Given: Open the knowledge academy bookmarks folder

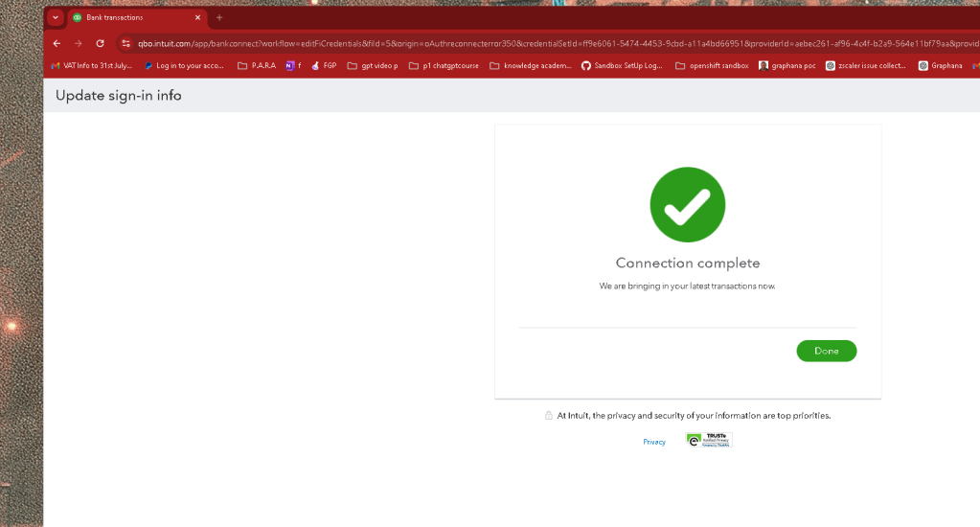Looking at the screenshot, I should [x=531, y=66].
